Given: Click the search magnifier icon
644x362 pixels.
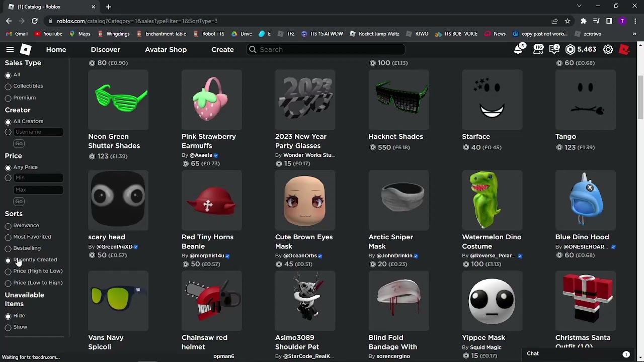Looking at the screenshot, I should coord(253,49).
